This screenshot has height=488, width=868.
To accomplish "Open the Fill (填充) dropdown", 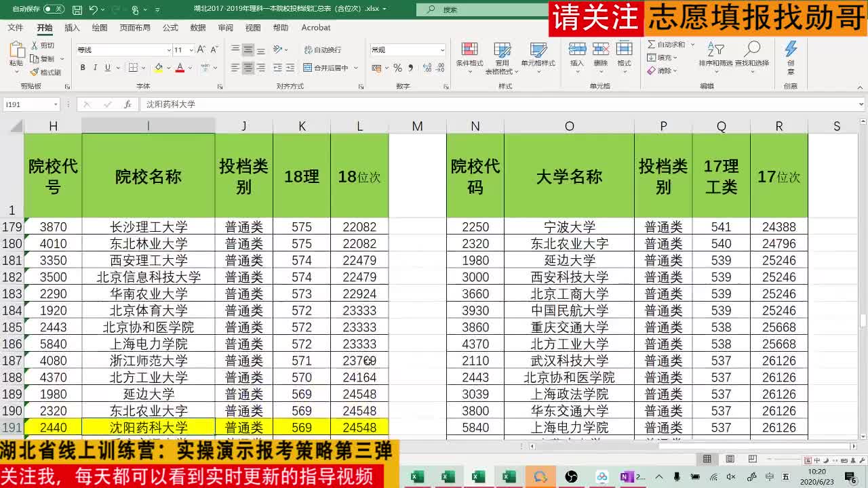I will click(x=662, y=58).
